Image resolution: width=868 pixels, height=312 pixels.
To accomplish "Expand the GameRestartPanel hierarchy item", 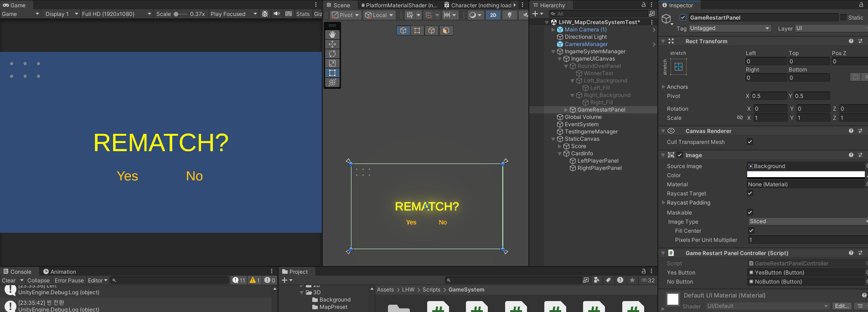I will coord(566,110).
